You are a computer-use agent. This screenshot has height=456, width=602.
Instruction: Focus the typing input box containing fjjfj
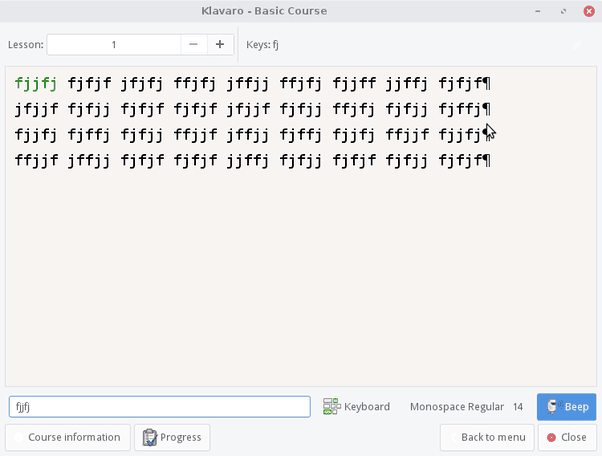click(x=160, y=407)
